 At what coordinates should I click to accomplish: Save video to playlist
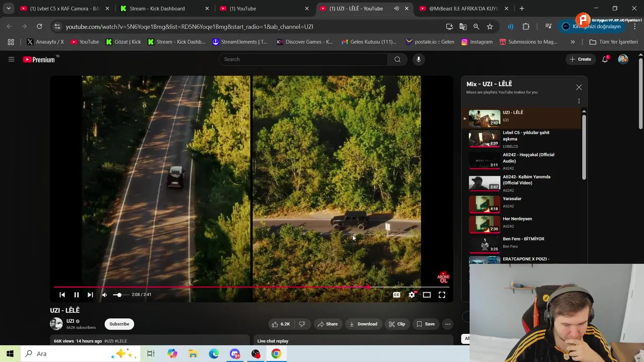point(426,324)
